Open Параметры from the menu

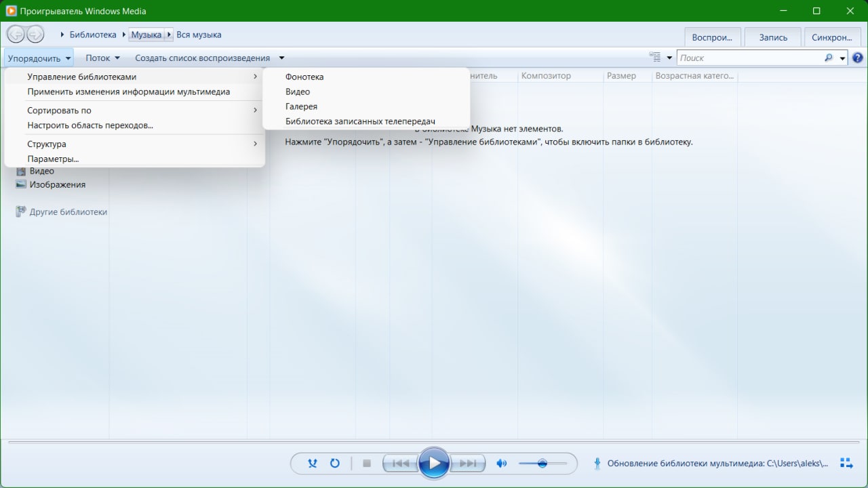134,159
